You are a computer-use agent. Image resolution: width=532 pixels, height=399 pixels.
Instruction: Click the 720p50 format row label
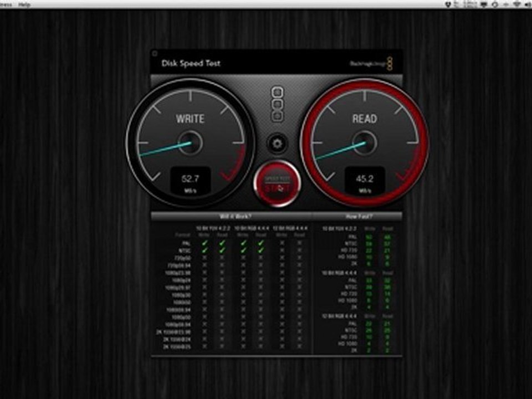183,258
